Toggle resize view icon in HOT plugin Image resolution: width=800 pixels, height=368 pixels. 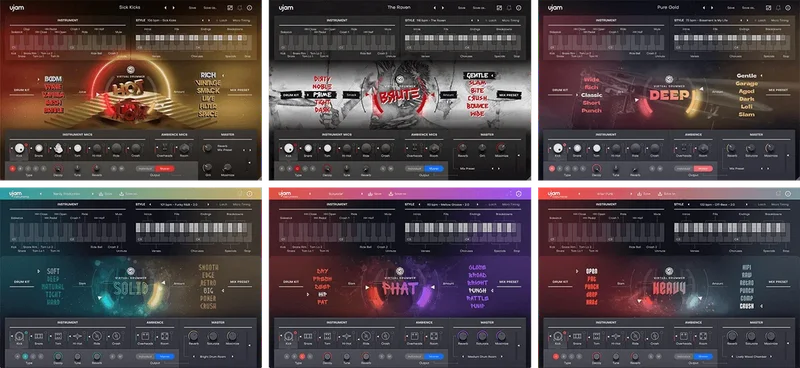pyautogui.click(x=230, y=8)
